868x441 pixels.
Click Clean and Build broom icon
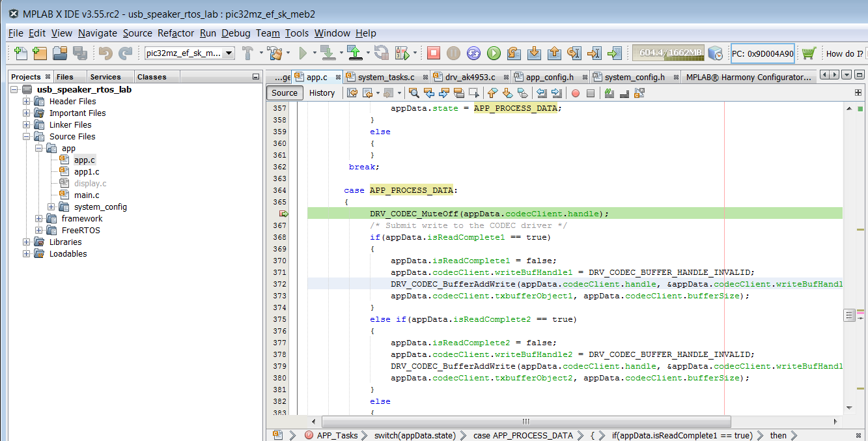coord(275,53)
